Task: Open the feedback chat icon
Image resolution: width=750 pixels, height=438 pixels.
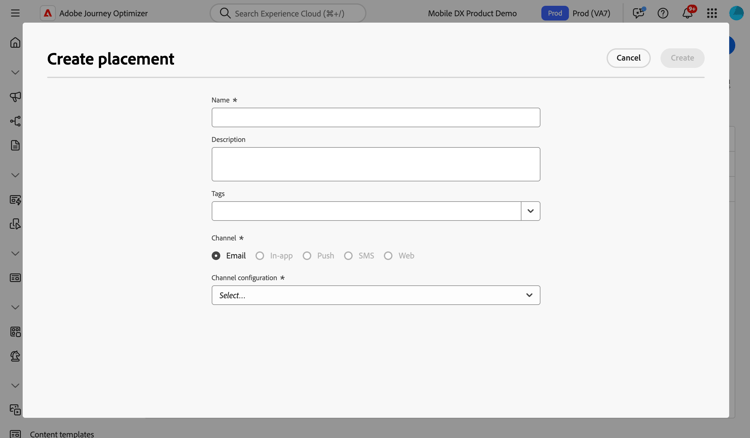Action: click(x=638, y=13)
